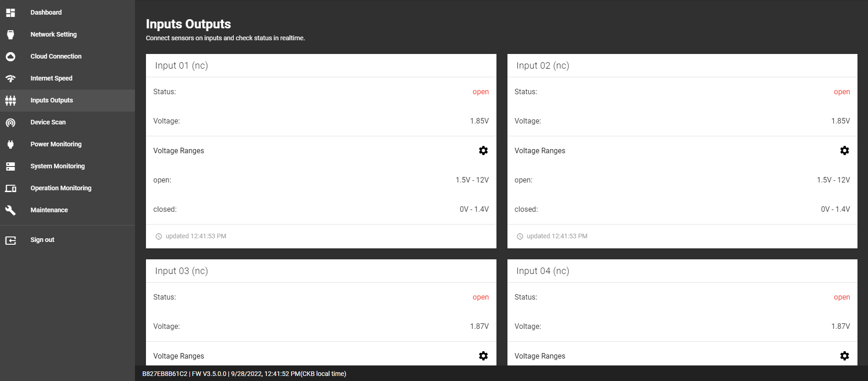Click Input 02 red open status value

pos(842,92)
